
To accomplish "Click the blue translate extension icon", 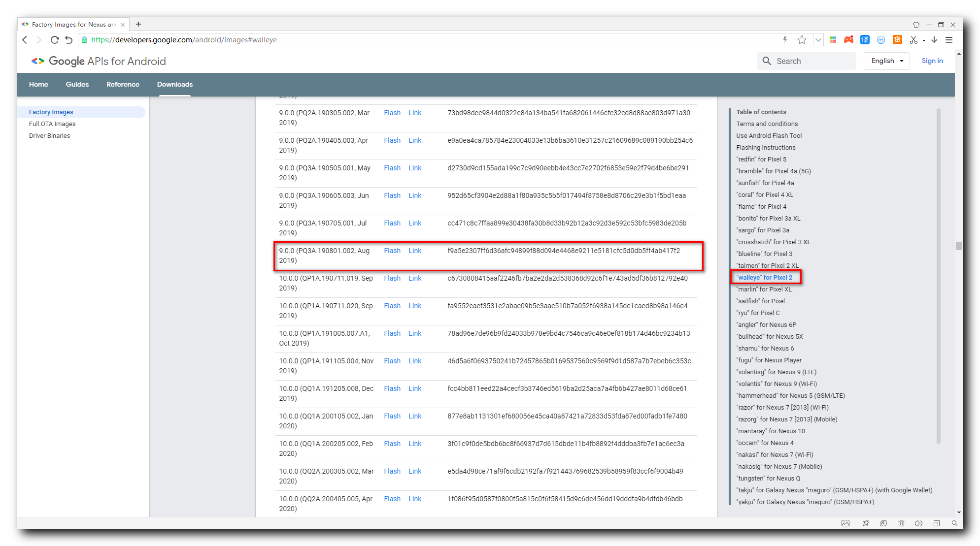I will 865,40.
